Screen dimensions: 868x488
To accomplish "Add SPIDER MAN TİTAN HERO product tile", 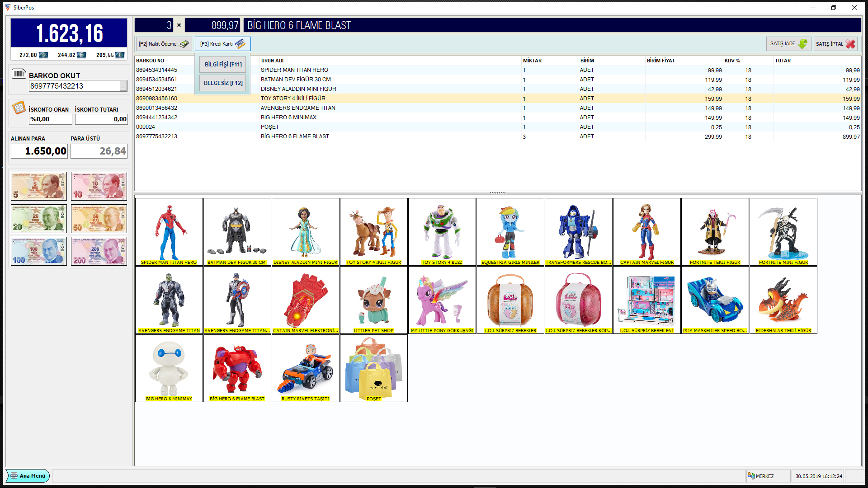I will [169, 232].
